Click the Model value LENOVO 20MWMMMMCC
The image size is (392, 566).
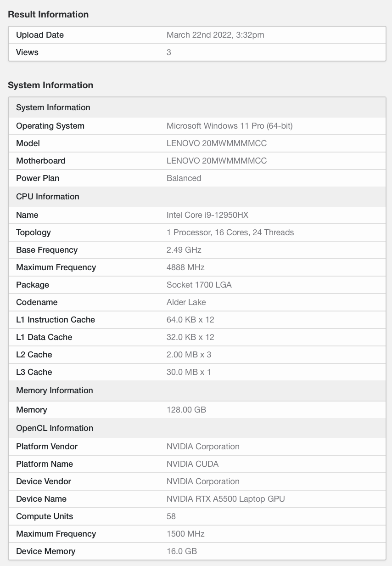tap(216, 143)
